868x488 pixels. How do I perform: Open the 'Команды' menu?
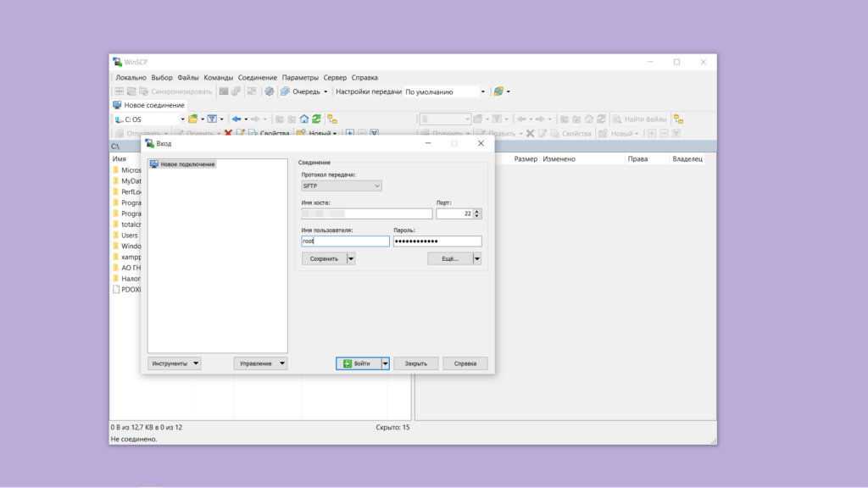pos(218,77)
